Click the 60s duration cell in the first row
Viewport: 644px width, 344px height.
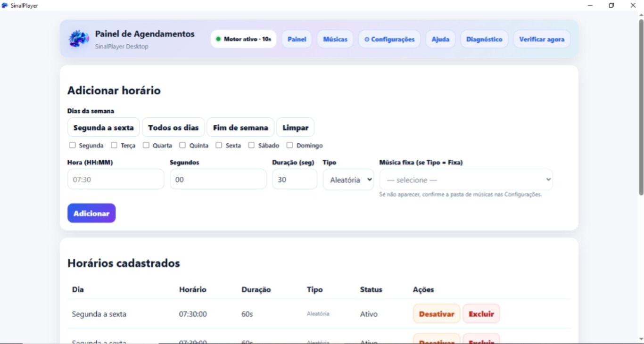point(247,314)
